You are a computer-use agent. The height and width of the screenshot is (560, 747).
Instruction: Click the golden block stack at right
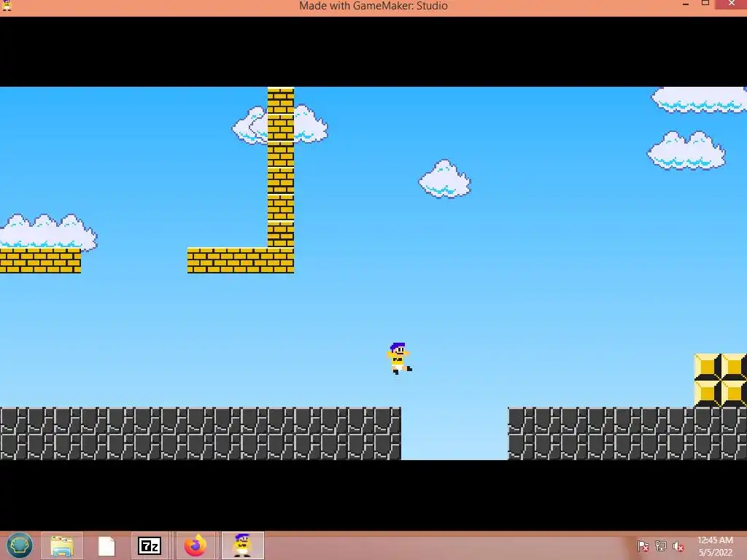tap(720, 380)
